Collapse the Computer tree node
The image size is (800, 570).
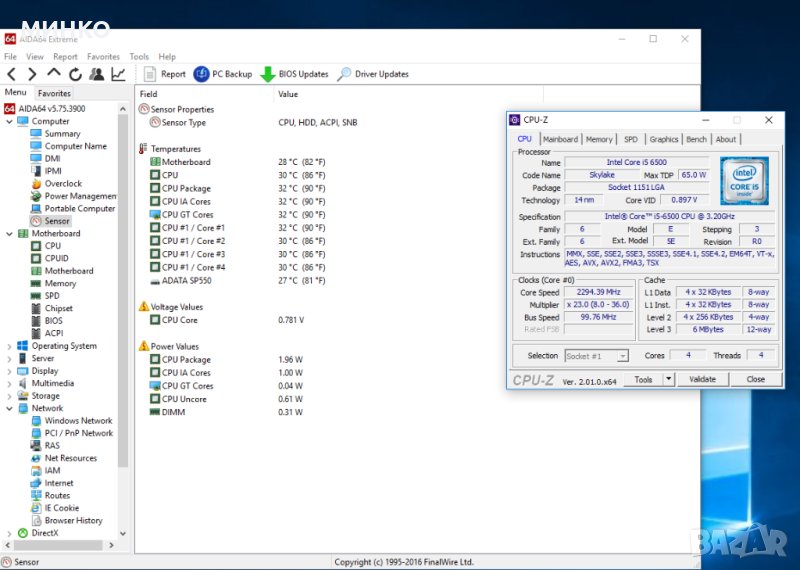(x=9, y=121)
